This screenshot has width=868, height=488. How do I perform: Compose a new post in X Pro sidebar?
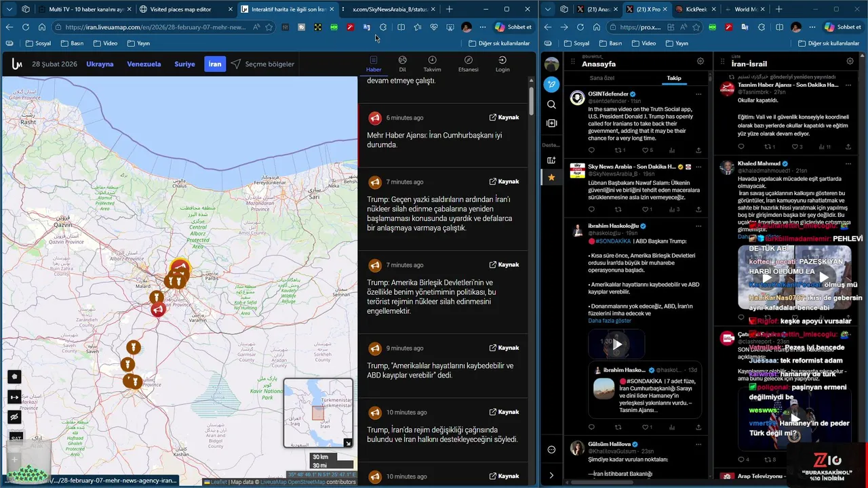pyautogui.click(x=551, y=85)
